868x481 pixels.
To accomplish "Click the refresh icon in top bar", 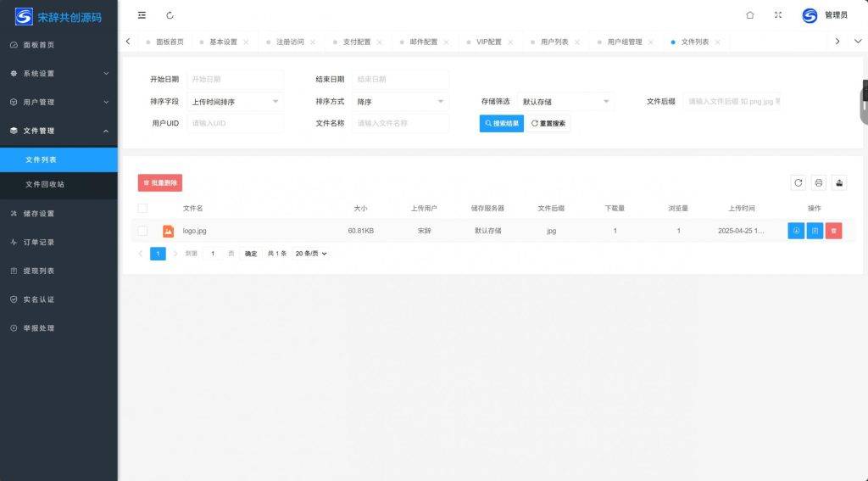I will 170,15.
